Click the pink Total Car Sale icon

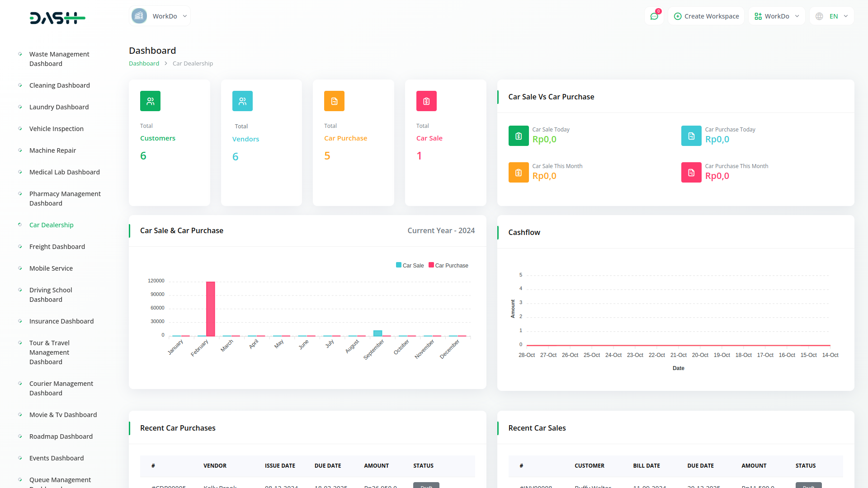pos(426,101)
